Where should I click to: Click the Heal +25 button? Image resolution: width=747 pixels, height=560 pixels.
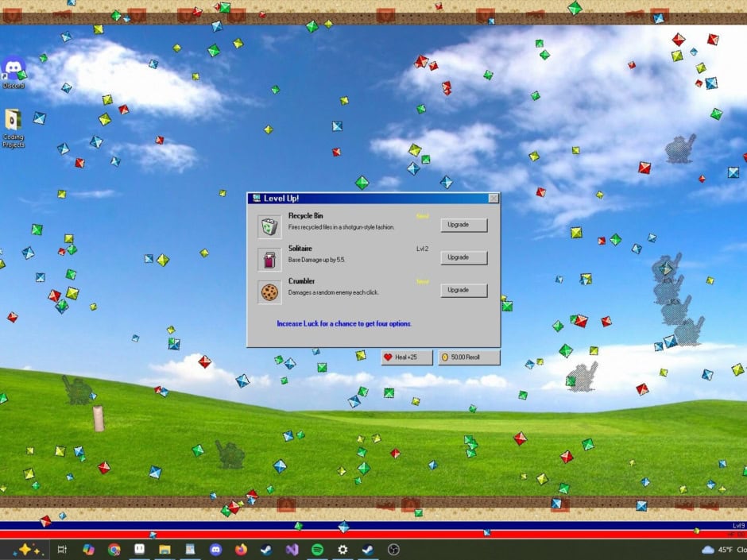pyautogui.click(x=407, y=357)
